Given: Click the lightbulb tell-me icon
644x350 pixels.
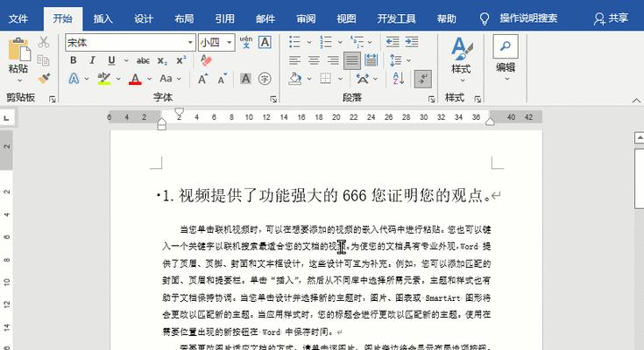Looking at the screenshot, I should pyautogui.click(x=485, y=18).
